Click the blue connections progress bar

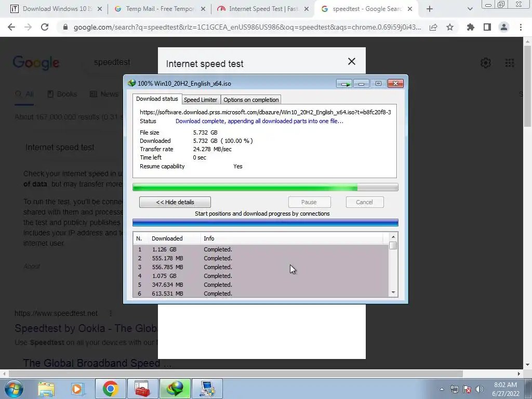265,222
